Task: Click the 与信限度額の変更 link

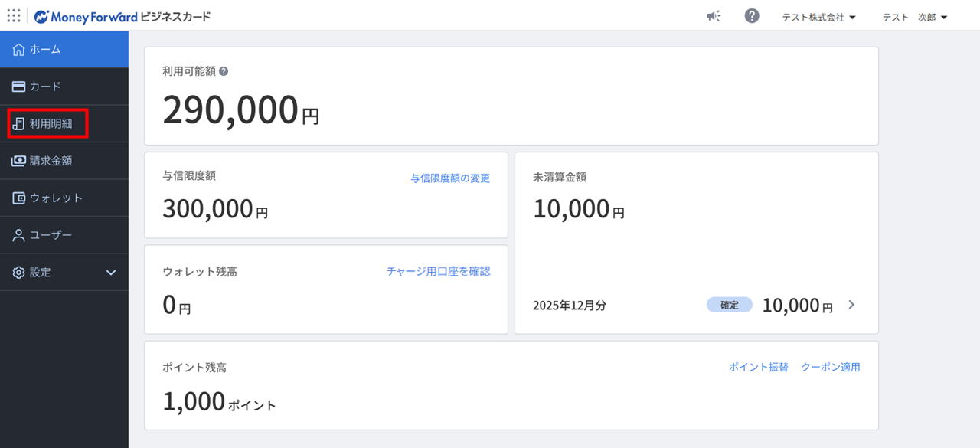Action: pyautogui.click(x=450, y=178)
